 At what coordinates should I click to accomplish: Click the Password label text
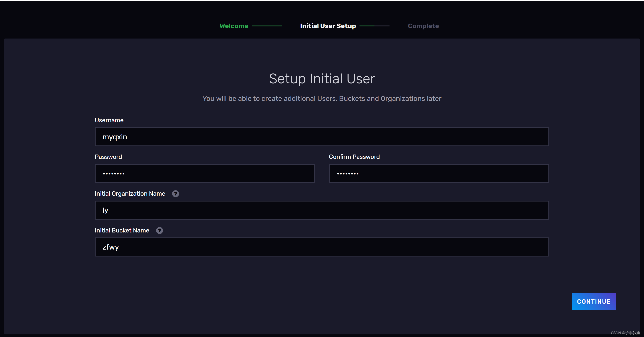point(108,157)
